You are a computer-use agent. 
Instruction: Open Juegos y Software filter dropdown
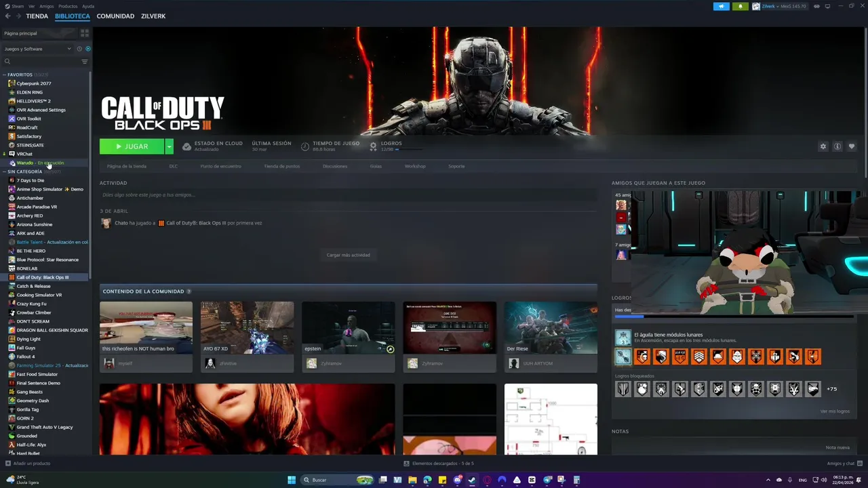pyautogui.click(x=37, y=49)
